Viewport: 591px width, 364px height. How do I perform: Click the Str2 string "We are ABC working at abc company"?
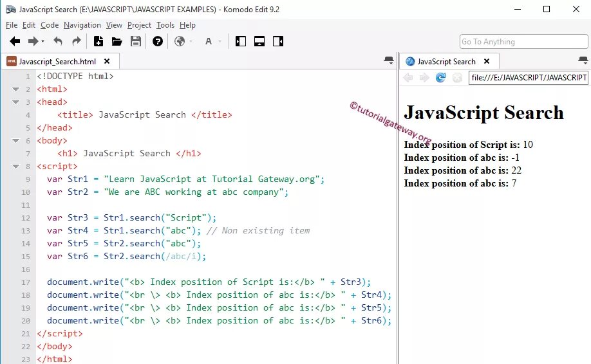[x=194, y=192]
